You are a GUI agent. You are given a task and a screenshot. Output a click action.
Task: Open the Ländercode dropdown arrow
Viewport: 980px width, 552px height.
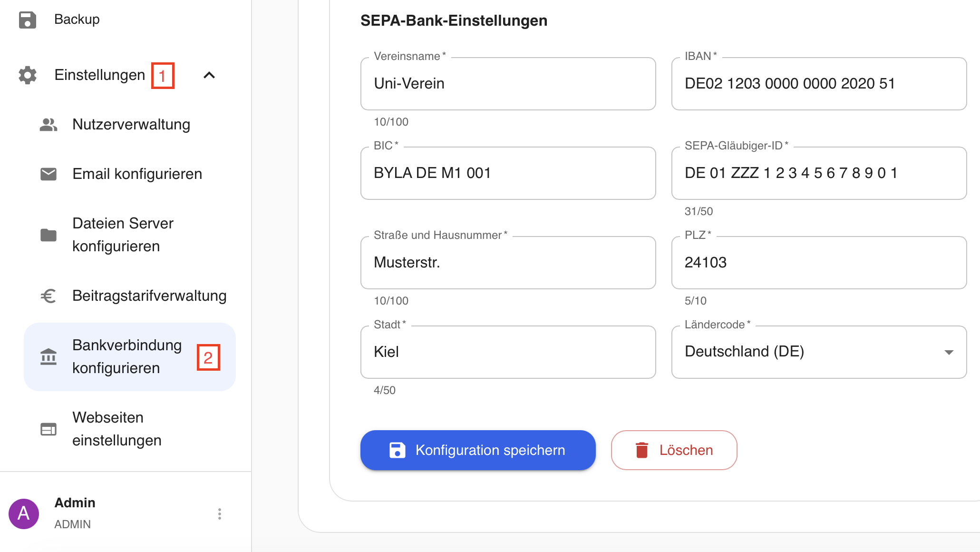pyautogui.click(x=949, y=352)
